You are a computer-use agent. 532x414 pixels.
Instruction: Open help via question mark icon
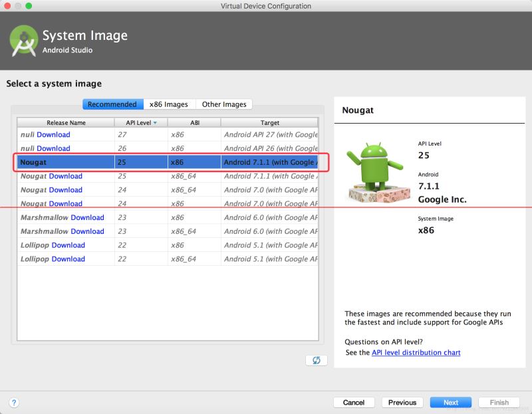point(14,402)
